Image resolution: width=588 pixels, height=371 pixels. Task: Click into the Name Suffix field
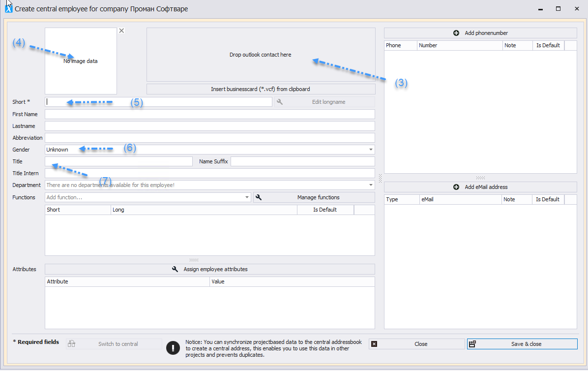click(x=303, y=161)
